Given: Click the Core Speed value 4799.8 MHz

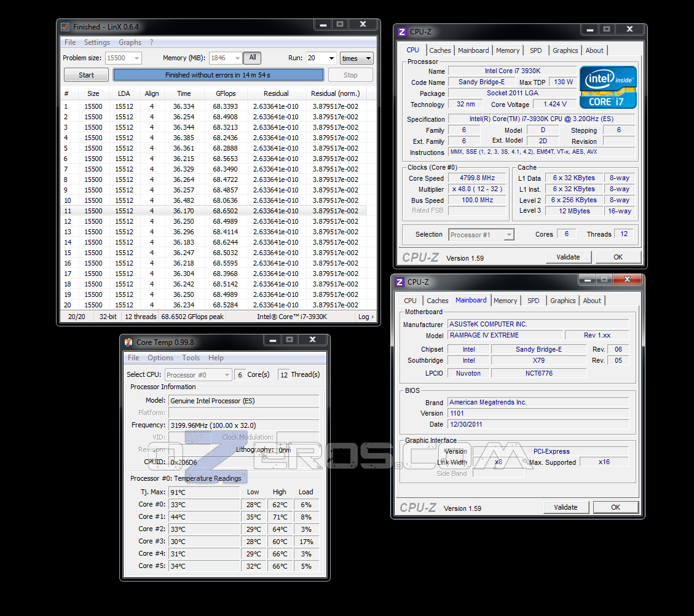Looking at the screenshot, I should (x=477, y=178).
